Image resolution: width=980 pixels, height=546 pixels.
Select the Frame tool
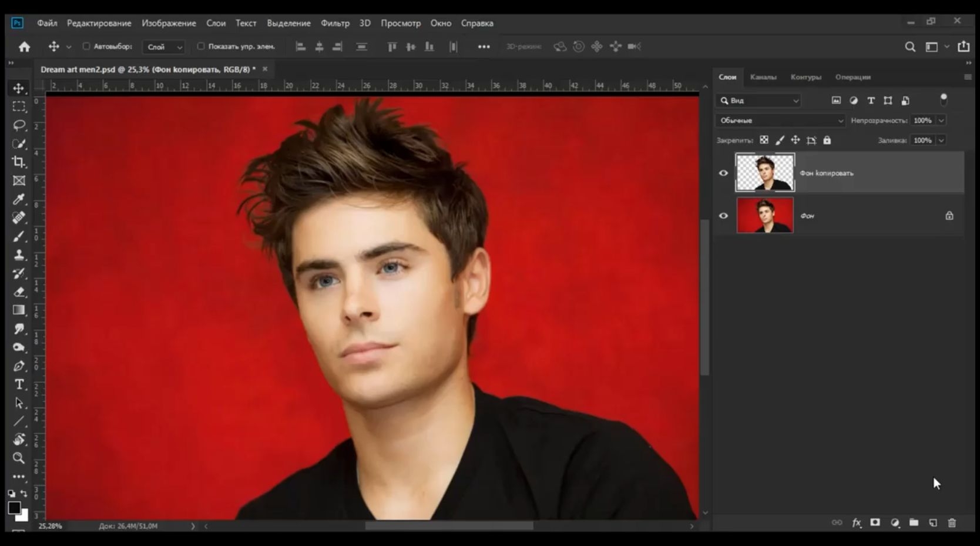[x=19, y=180]
